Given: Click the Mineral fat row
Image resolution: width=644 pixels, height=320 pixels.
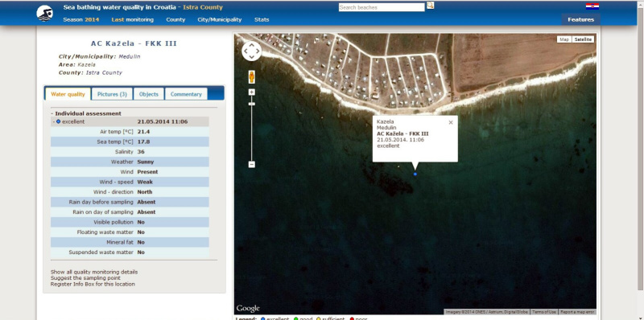Looking at the screenshot, I should click(x=130, y=243).
